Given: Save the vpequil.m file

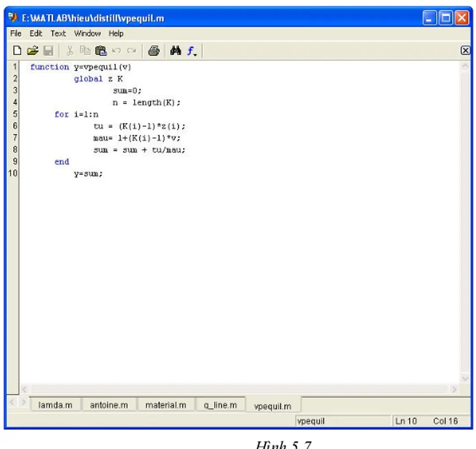Looking at the screenshot, I should [48, 50].
